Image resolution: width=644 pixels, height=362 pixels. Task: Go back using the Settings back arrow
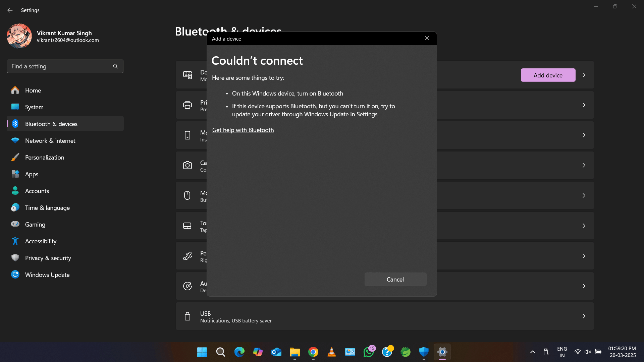tap(10, 10)
